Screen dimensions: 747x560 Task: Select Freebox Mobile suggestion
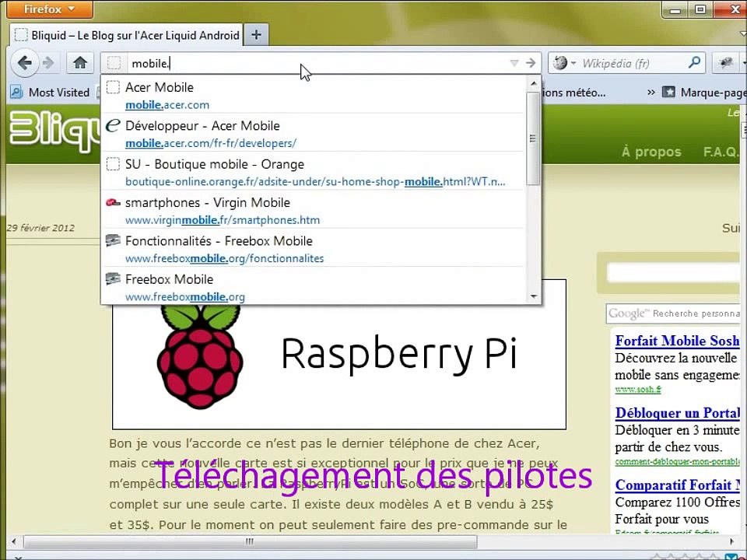click(x=313, y=287)
